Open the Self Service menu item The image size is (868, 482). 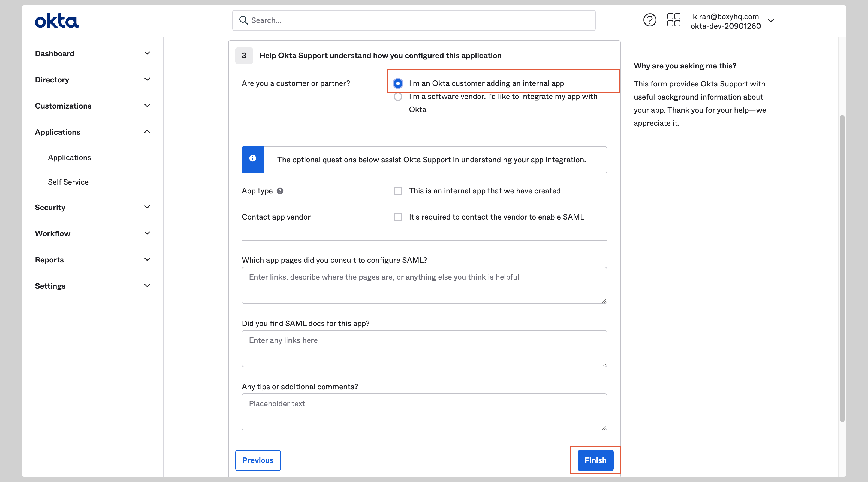pos(68,182)
